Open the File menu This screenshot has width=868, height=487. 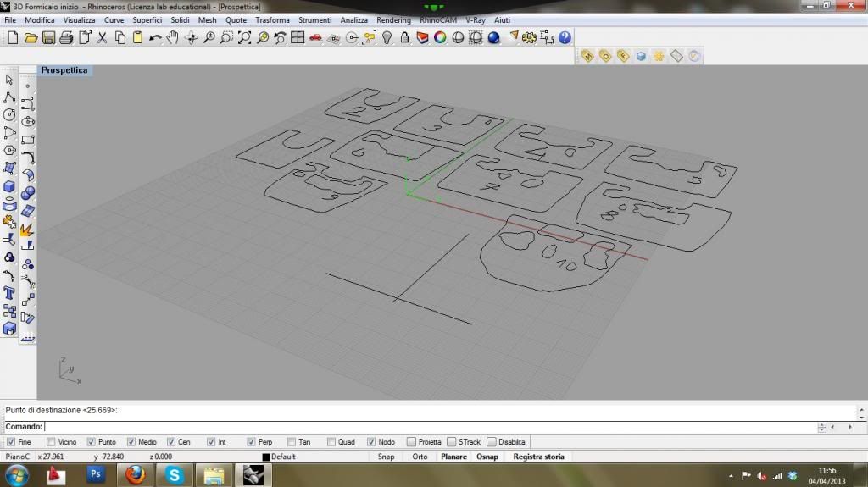click(10, 20)
